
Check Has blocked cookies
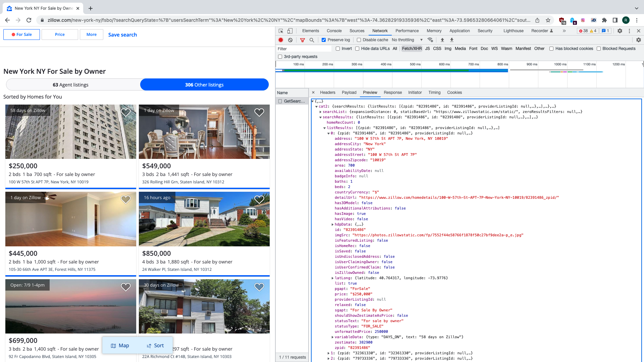click(551, 49)
